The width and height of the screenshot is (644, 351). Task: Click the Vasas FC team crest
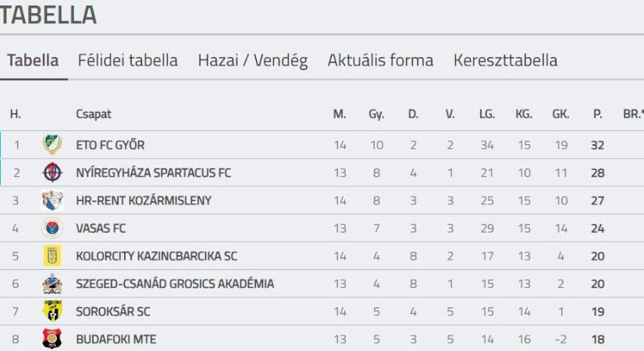[52, 228]
